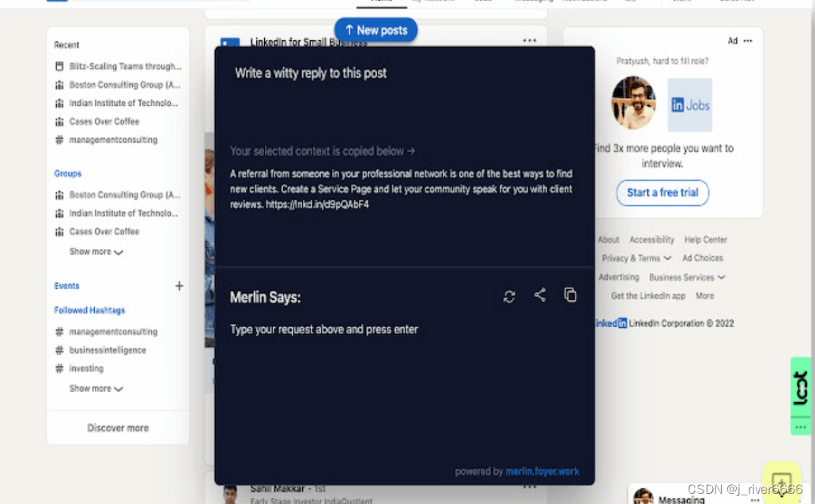Open Boston Consulting Group under Recent

[119, 85]
